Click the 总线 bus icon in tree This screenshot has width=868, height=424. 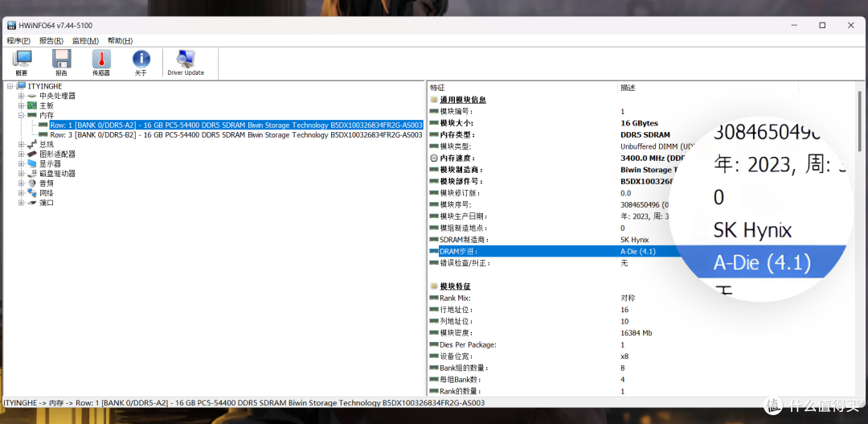point(32,144)
